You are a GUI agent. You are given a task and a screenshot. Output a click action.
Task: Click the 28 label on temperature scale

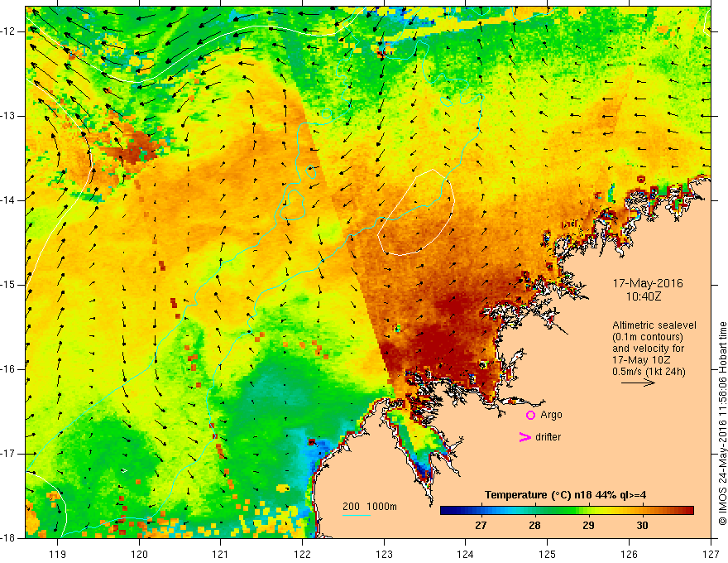click(534, 525)
